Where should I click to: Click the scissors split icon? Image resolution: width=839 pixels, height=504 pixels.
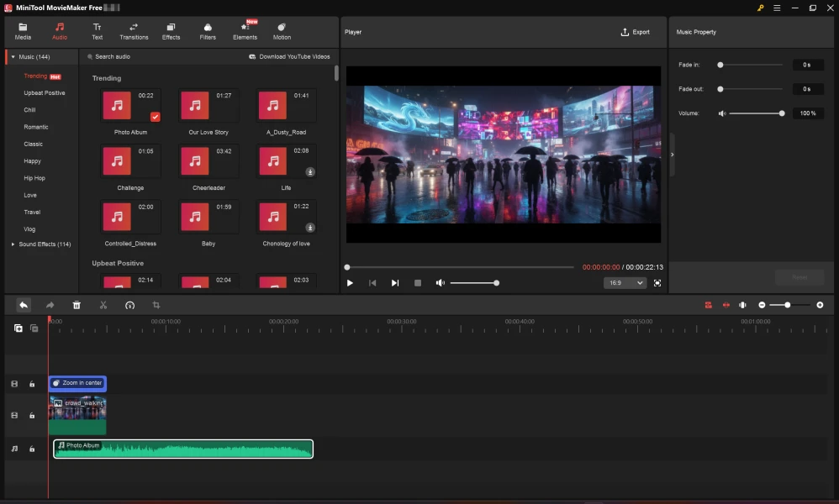point(103,305)
